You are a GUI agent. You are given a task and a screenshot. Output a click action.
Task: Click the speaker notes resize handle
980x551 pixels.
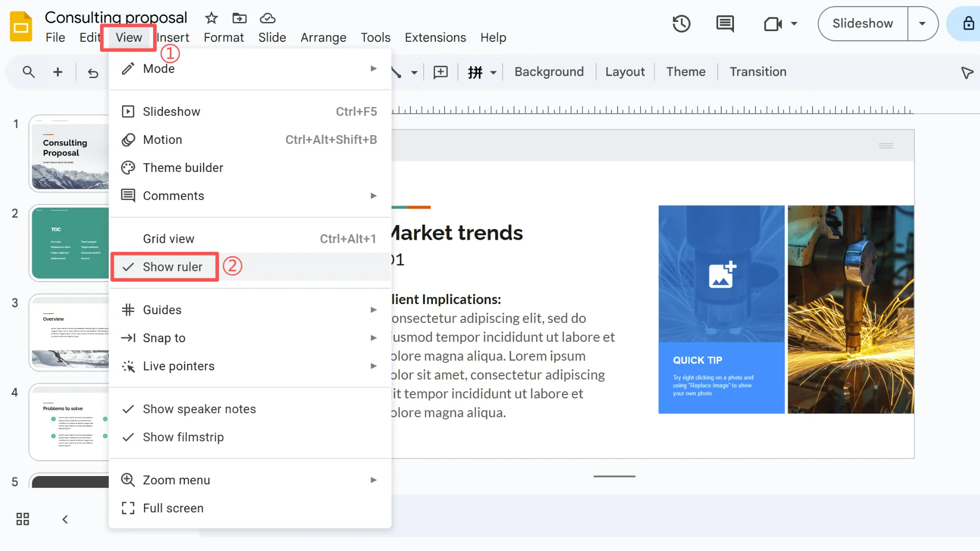tap(614, 476)
